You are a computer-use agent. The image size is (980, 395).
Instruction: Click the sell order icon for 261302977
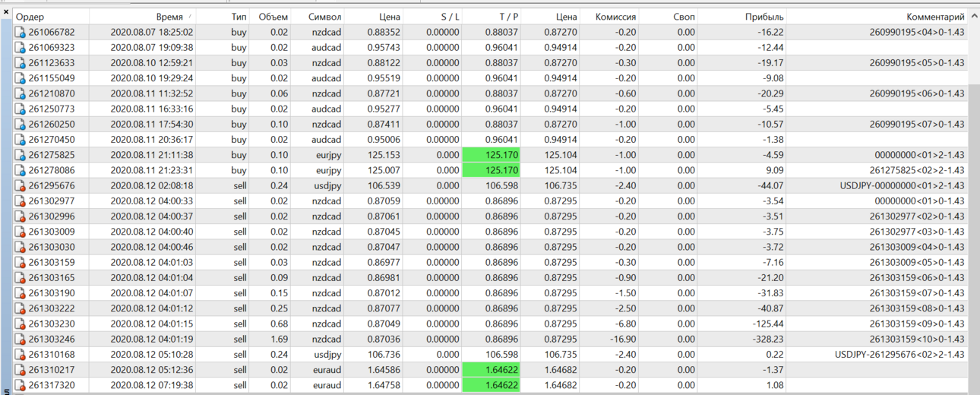point(21,201)
